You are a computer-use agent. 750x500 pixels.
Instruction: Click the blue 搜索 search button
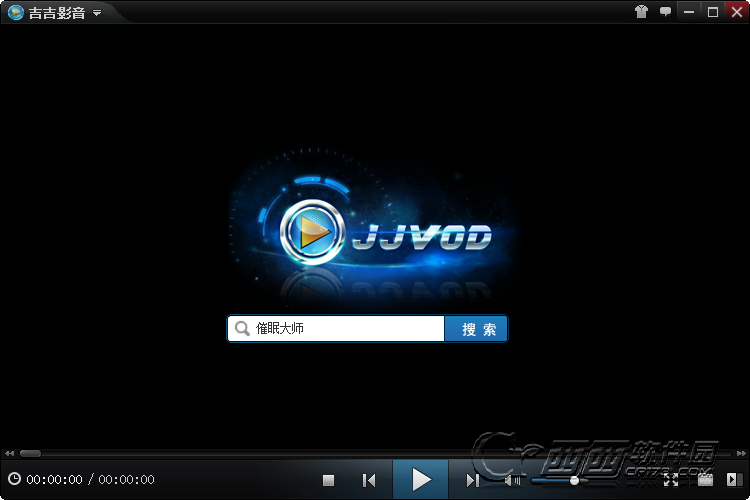coord(476,329)
